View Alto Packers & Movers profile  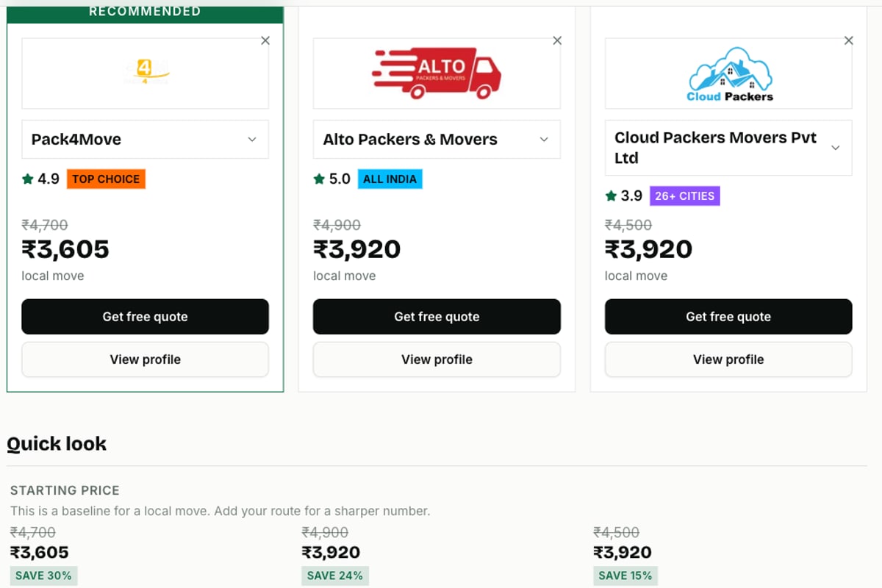[437, 359]
